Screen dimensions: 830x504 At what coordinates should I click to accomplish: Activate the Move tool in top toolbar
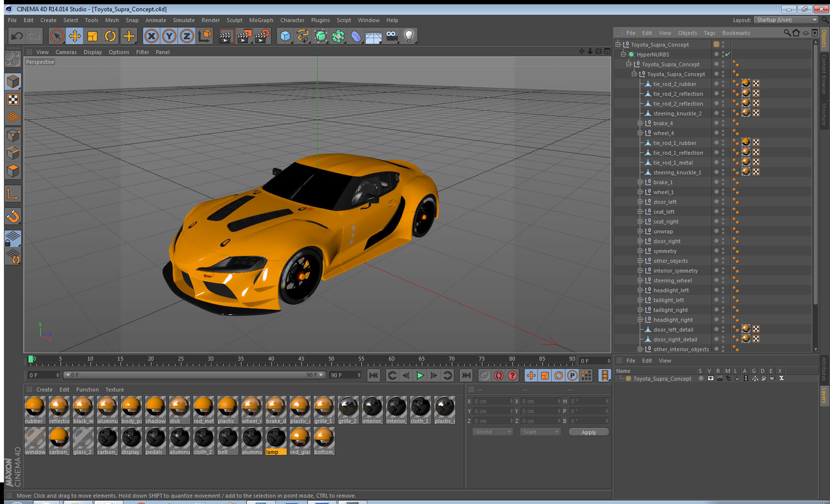click(75, 36)
